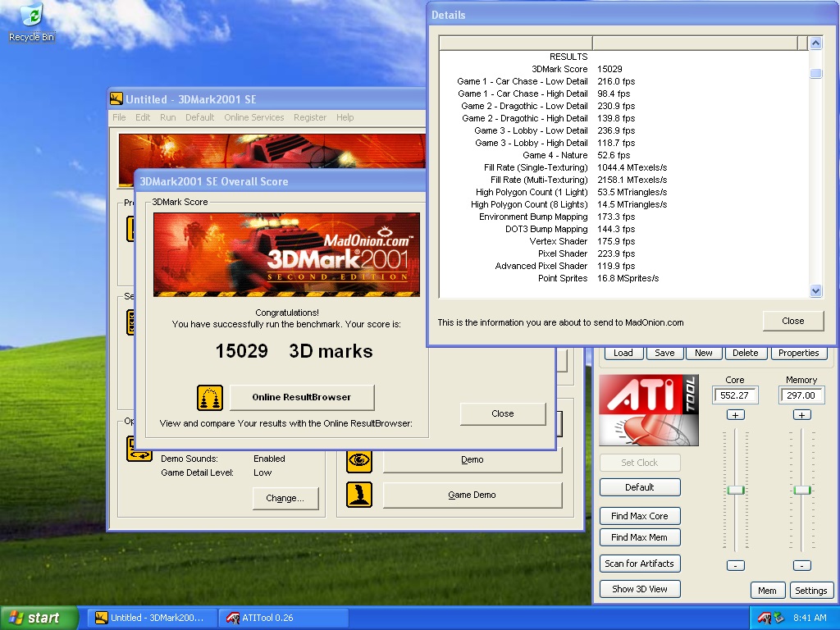Click Load profile button in ATITool

(x=623, y=353)
